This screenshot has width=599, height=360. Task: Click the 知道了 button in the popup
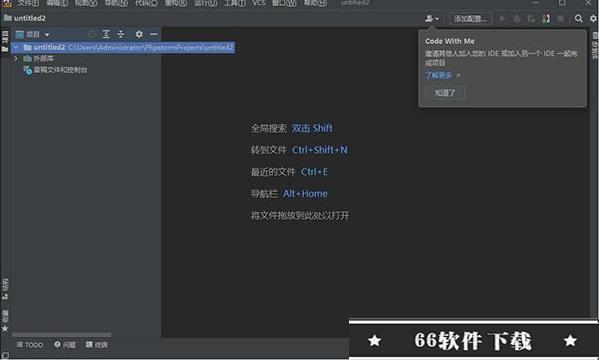tap(445, 93)
